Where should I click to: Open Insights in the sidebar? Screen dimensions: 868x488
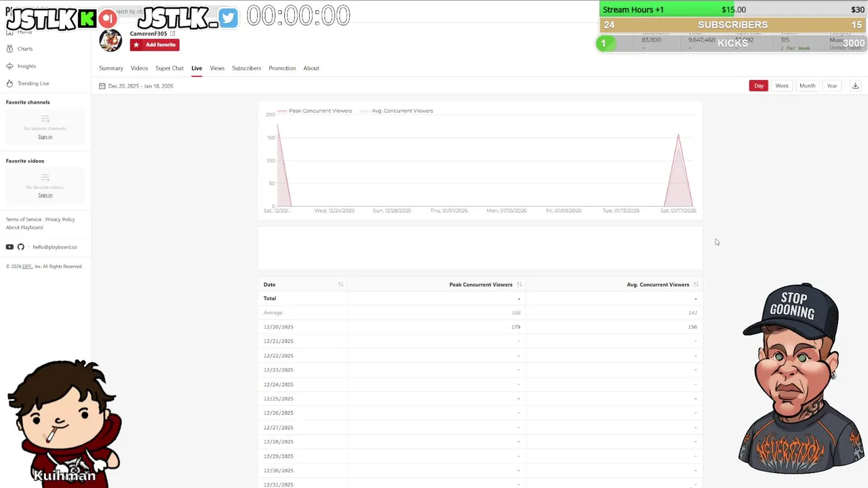point(21,66)
